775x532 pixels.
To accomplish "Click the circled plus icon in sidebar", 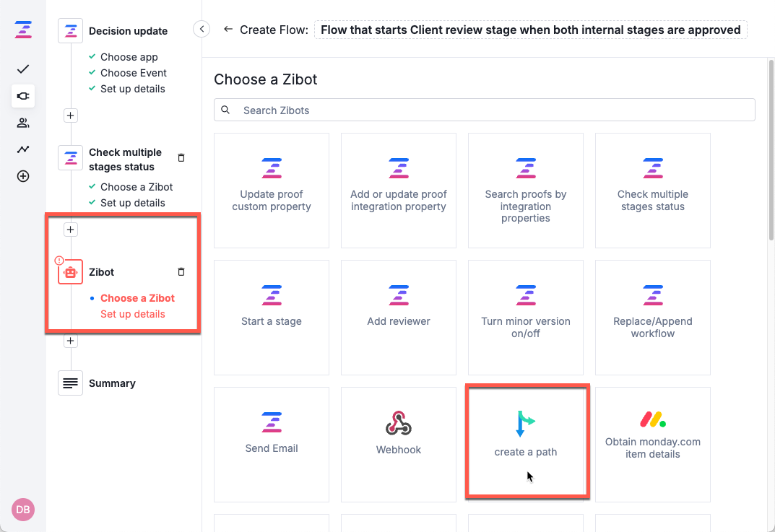I will click(x=23, y=176).
